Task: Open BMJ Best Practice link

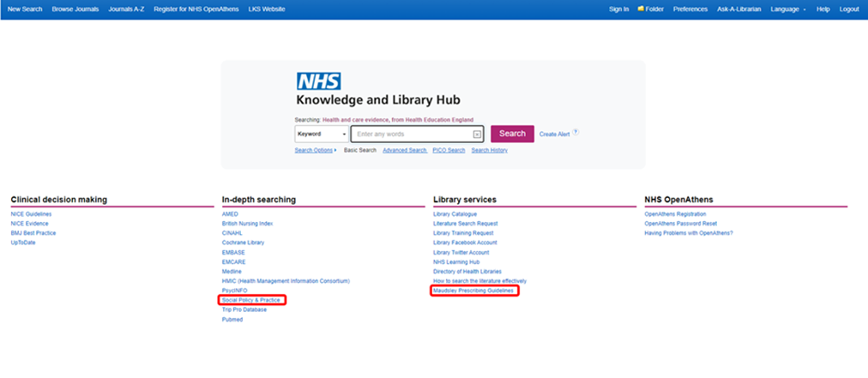Action: click(33, 233)
